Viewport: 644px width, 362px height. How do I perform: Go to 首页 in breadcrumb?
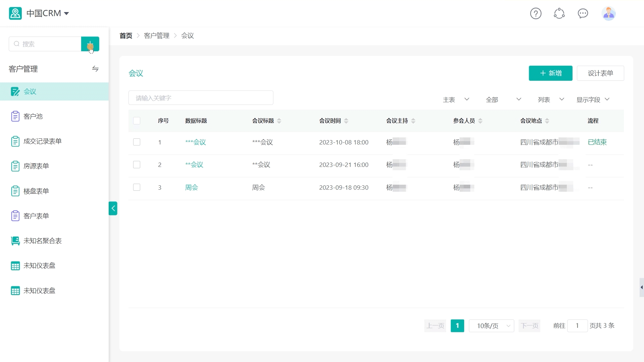point(126,36)
